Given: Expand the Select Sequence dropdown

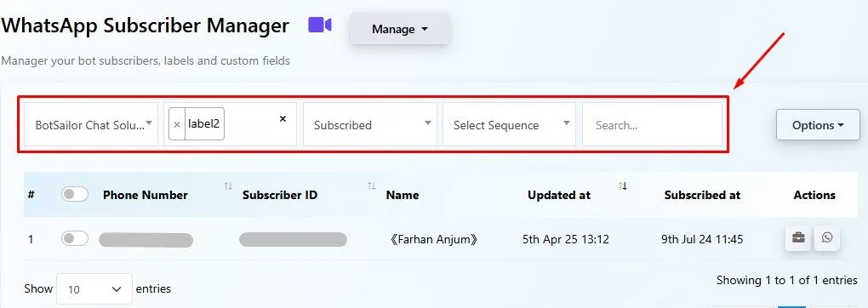Looking at the screenshot, I should [x=509, y=124].
